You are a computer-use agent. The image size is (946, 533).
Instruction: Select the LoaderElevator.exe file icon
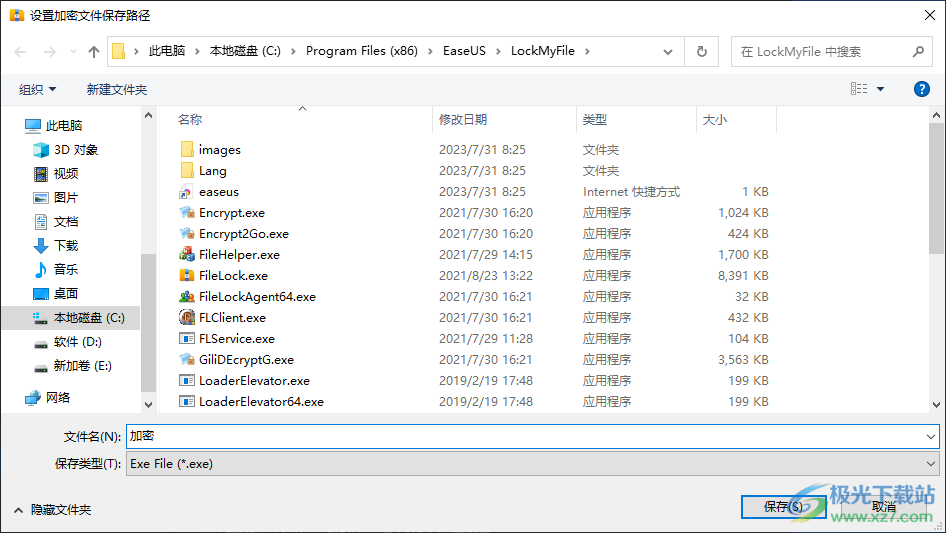[186, 380]
